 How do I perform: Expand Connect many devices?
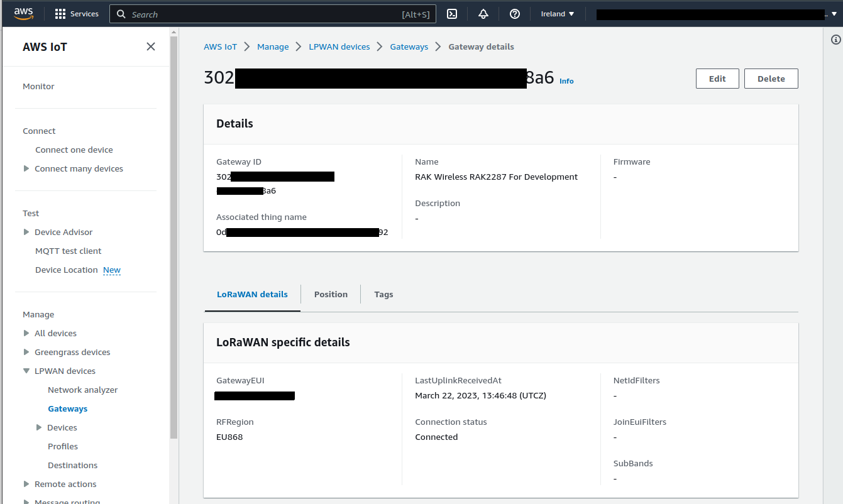[x=26, y=168]
